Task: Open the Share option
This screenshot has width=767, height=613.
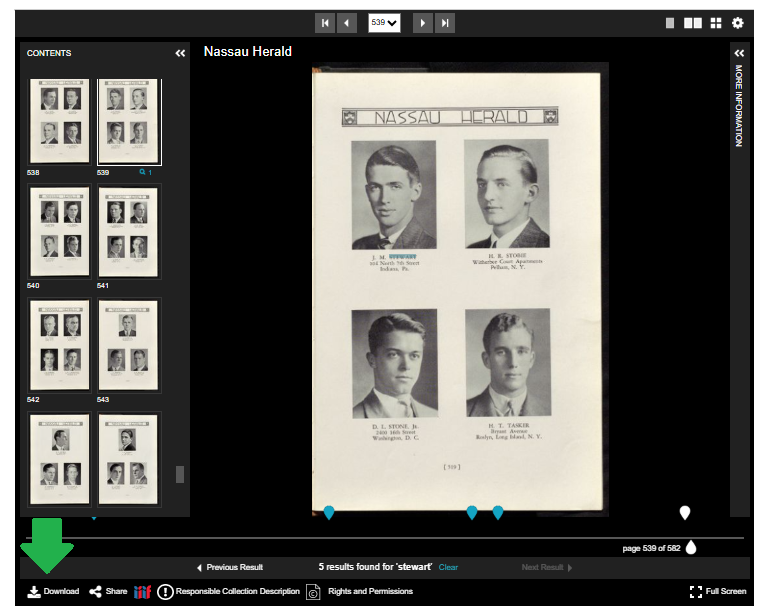Action: pyautogui.click(x=108, y=591)
